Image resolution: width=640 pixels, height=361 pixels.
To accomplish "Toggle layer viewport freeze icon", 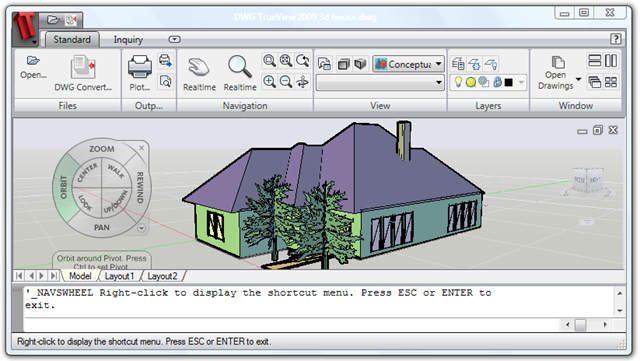I will click(484, 82).
